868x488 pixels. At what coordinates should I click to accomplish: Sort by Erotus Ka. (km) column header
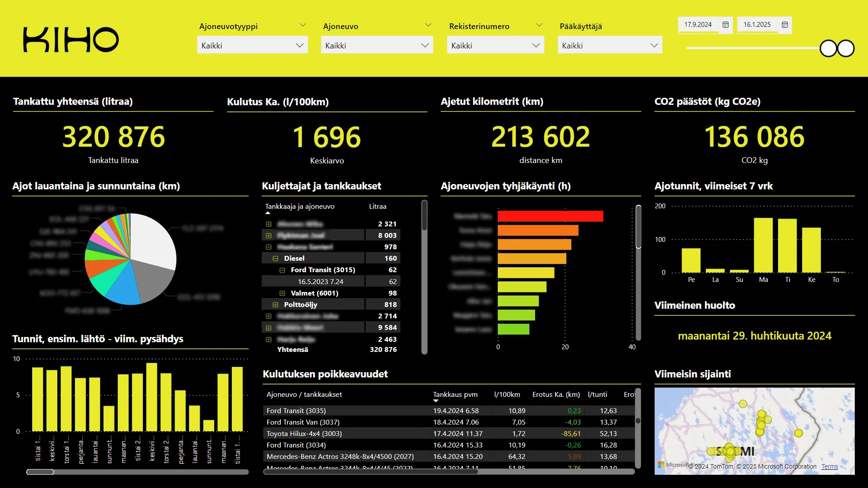(x=556, y=395)
